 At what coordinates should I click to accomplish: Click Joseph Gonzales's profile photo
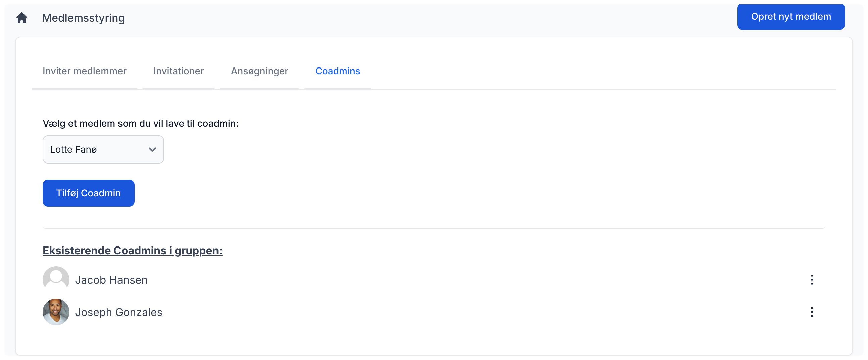[x=56, y=312]
